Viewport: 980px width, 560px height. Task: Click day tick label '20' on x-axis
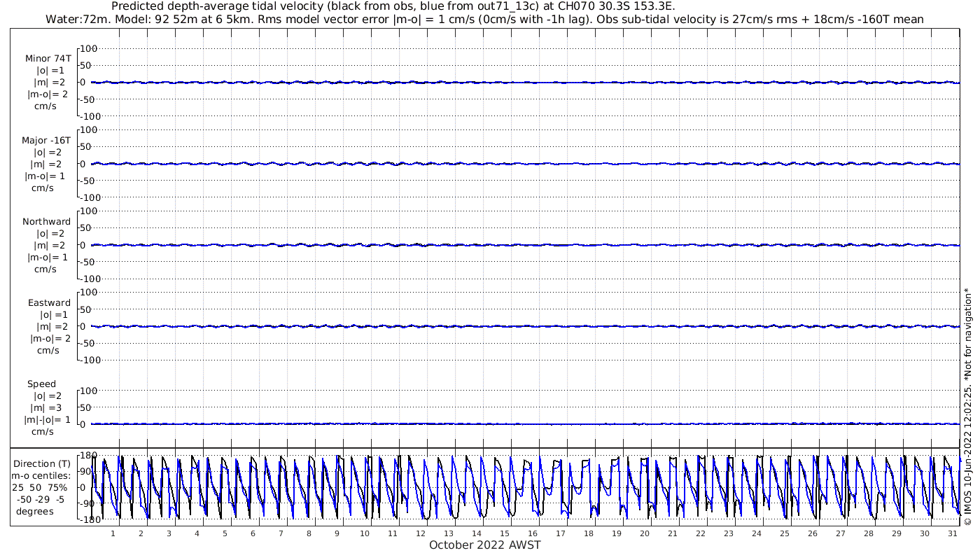point(645,533)
